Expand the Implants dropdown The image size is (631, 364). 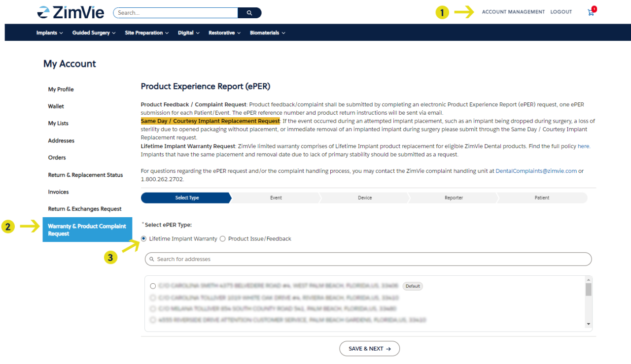[49, 33]
